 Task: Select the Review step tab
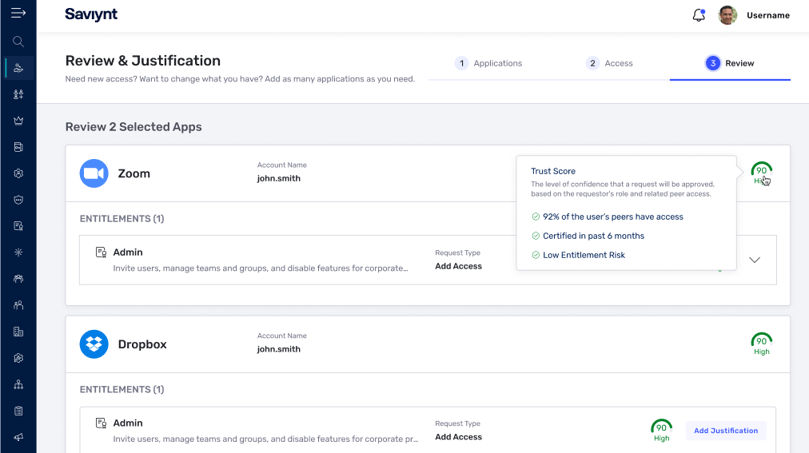pyautogui.click(x=730, y=63)
